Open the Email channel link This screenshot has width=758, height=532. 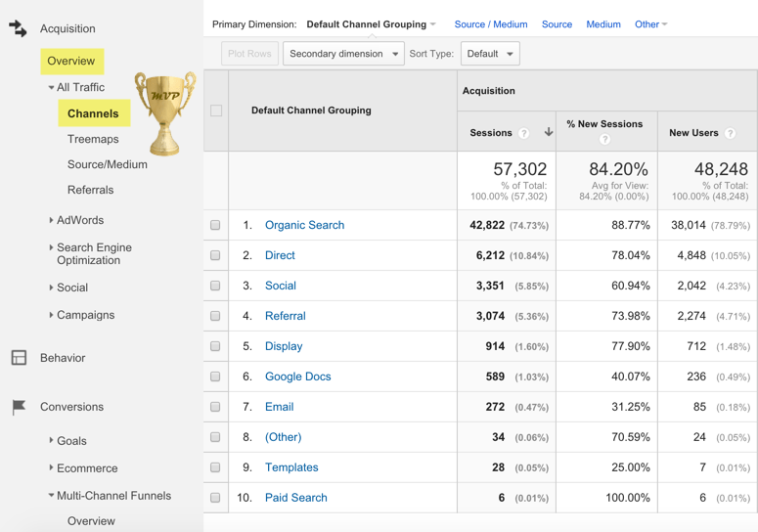(280, 407)
